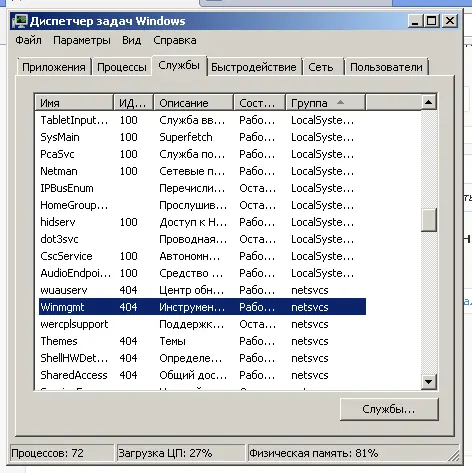The image size is (472, 473).
Task: Open the Пользователи tab
Action: [386, 67]
